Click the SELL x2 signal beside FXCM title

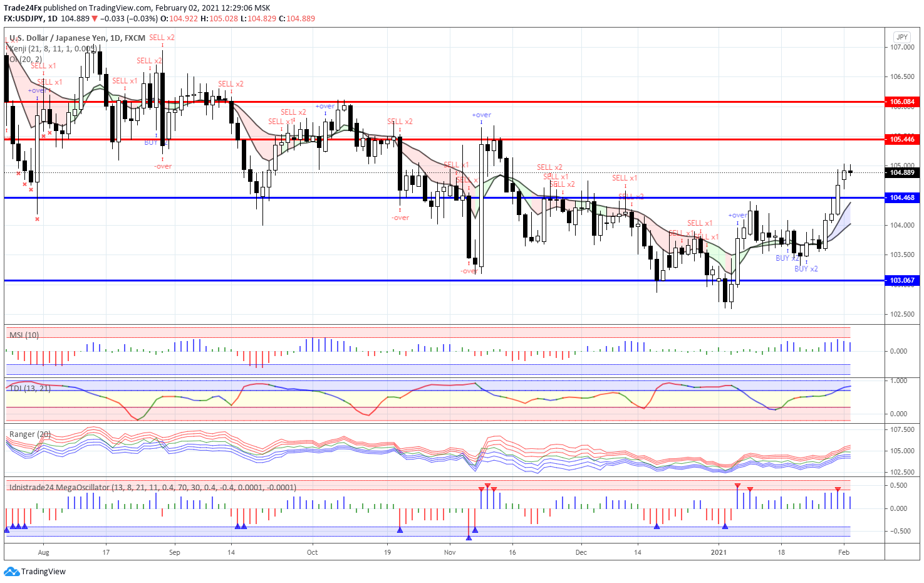pyautogui.click(x=162, y=38)
